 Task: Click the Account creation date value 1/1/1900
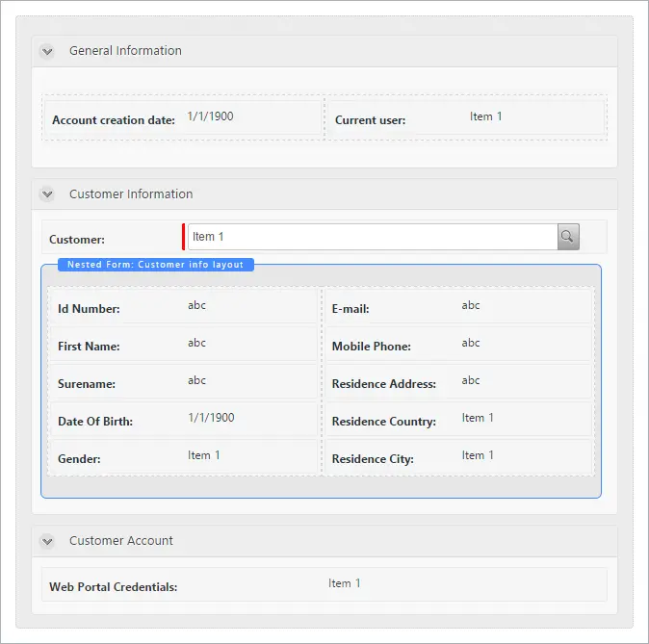coord(210,116)
